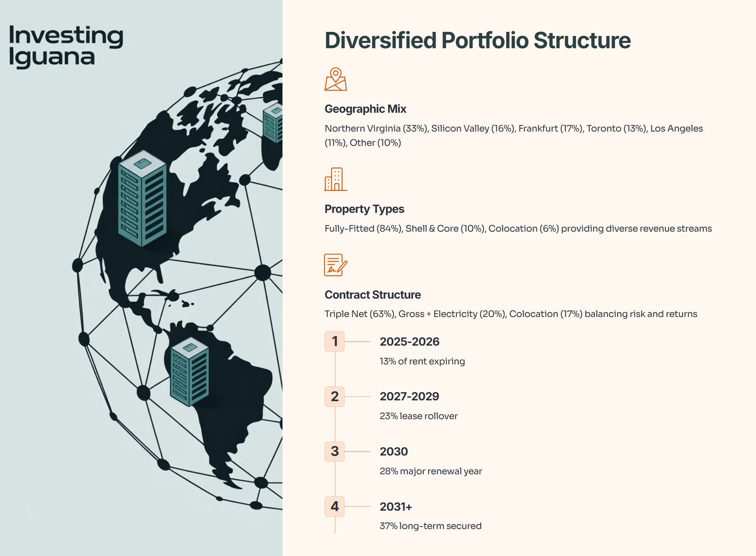Click the data center tower on North America
Image resolution: width=756 pixels, height=556 pixels.
click(x=142, y=198)
